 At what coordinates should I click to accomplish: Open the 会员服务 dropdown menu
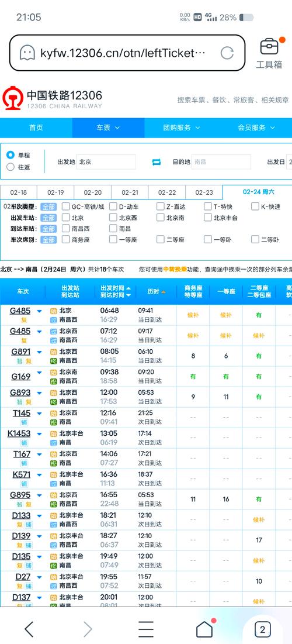pos(256,128)
